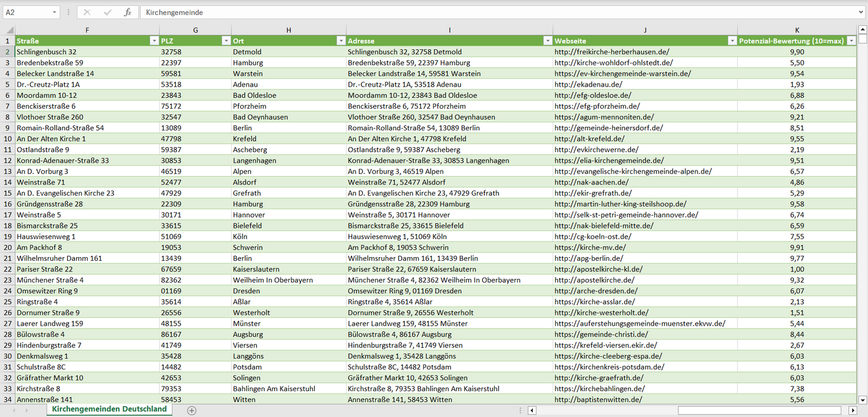Expand the Webseite filter dropdown
This screenshot has height=417, width=868.
[732, 41]
